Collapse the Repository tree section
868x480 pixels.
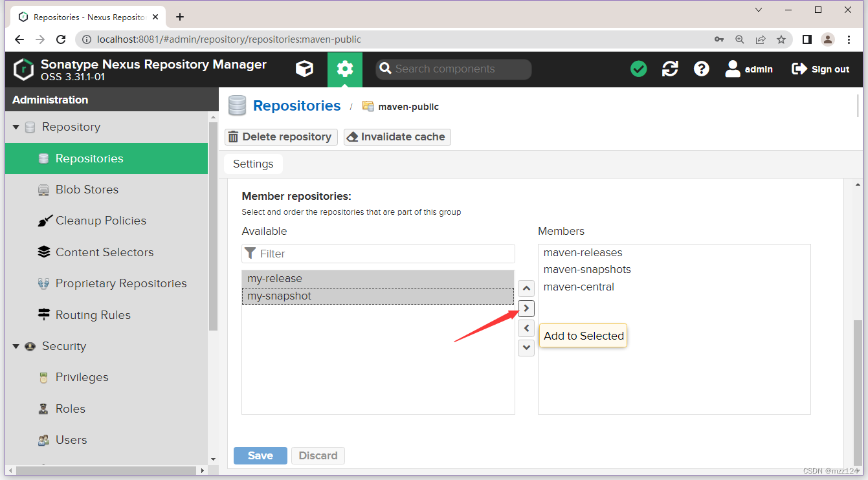16,127
